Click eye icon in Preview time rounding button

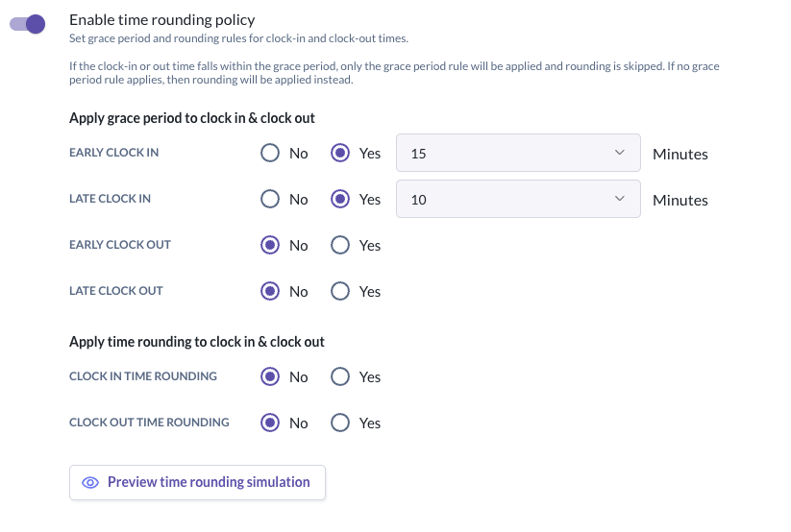click(90, 483)
